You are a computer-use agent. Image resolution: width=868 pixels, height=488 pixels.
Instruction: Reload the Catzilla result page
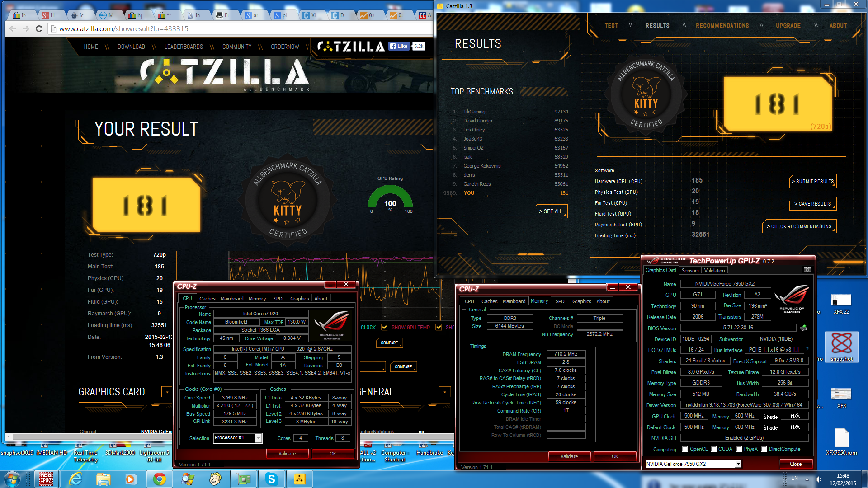(39, 28)
